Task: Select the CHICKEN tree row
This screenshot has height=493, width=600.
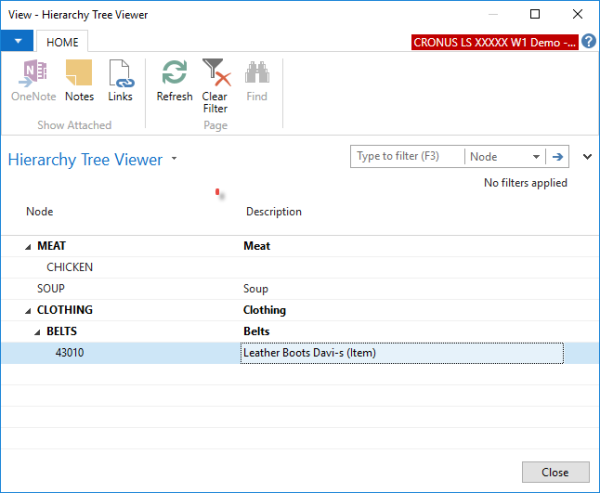Action: pyautogui.click(x=70, y=267)
